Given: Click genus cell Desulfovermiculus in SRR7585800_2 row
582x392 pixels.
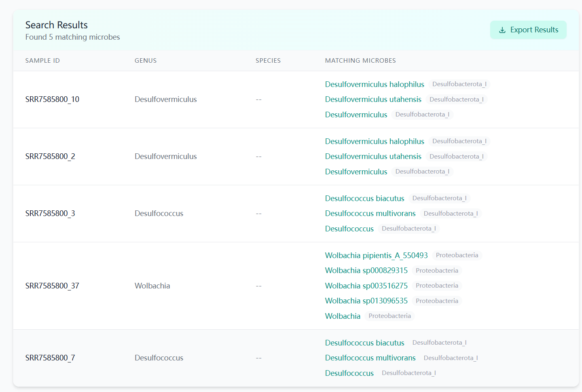Looking at the screenshot, I should click(x=166, y=157).
